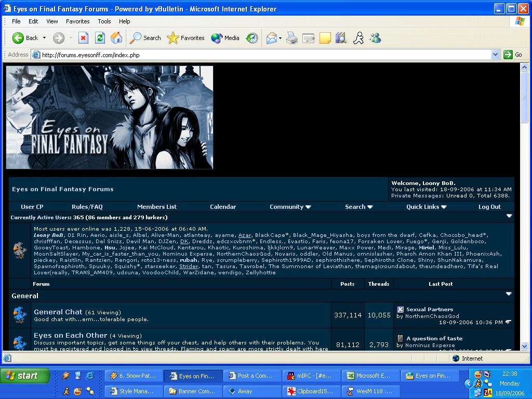Open the User CP link
The image size is (532, 399).
pyautogui.click(x=32, y=207)
